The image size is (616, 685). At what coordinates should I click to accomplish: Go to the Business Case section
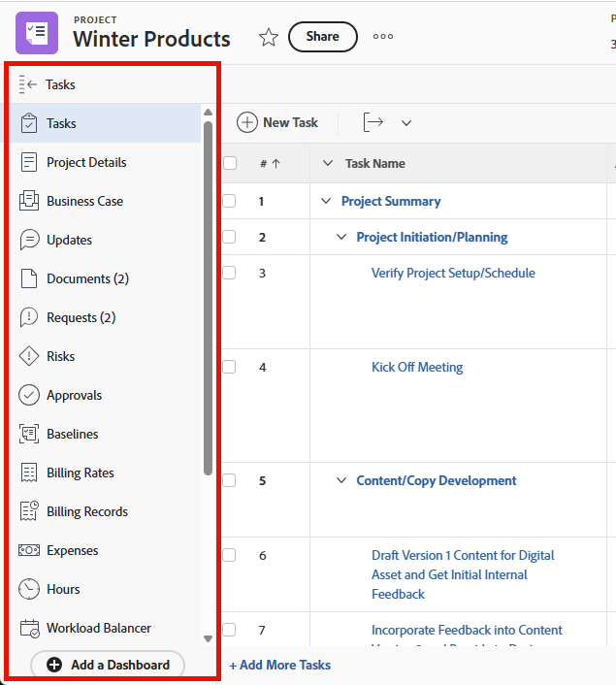point(105,201)
